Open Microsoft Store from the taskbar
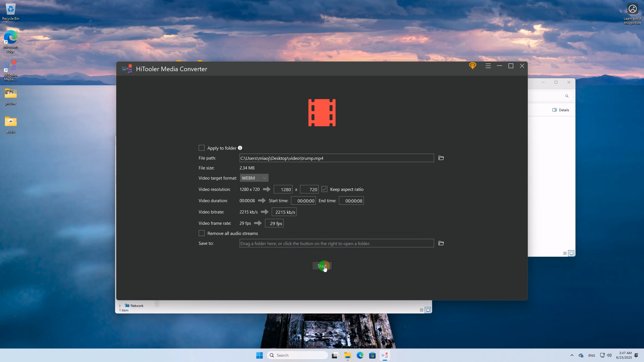 (x=372, y=355)
